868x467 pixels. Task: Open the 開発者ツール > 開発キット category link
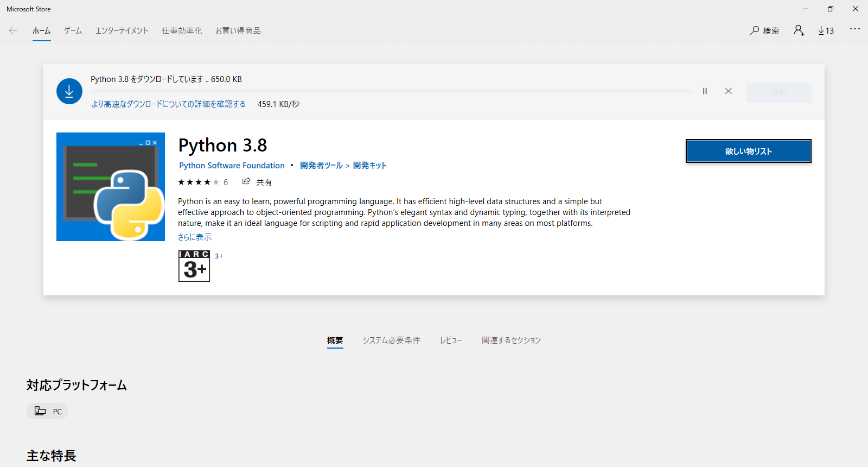click(343, 166)
